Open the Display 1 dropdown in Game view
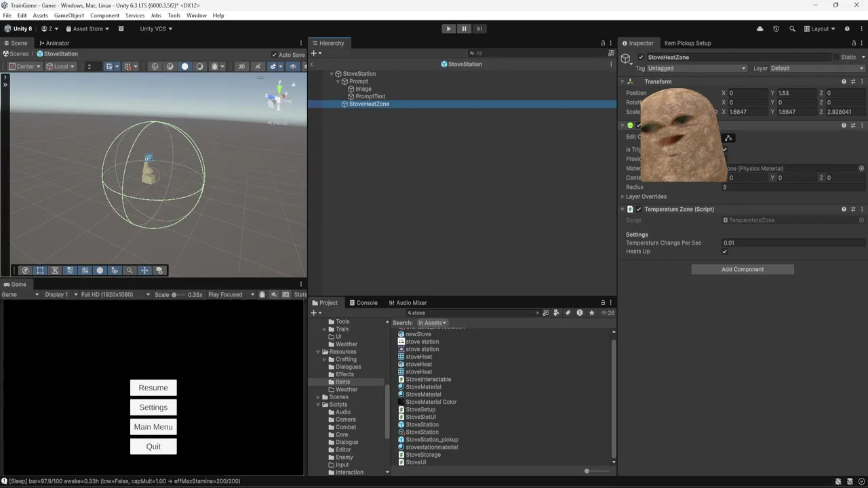The height and width of the screenshot is (488, 868). 60,295
